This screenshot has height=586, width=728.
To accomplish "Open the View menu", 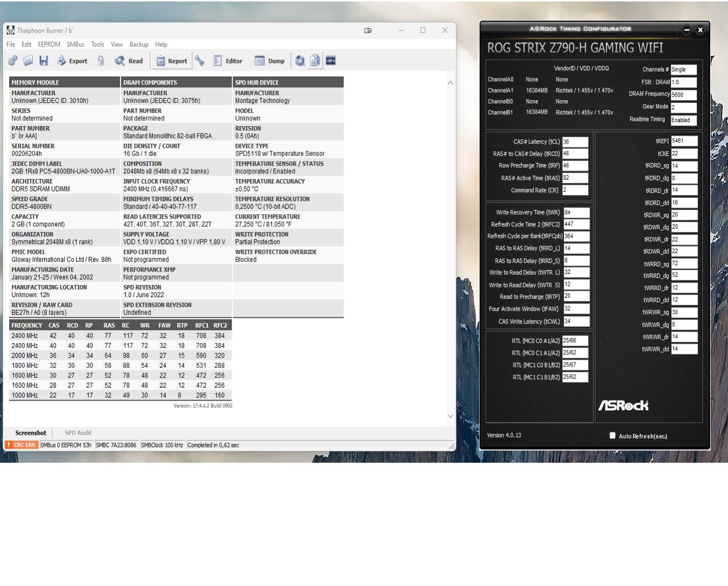I will (x=117, y=44).
